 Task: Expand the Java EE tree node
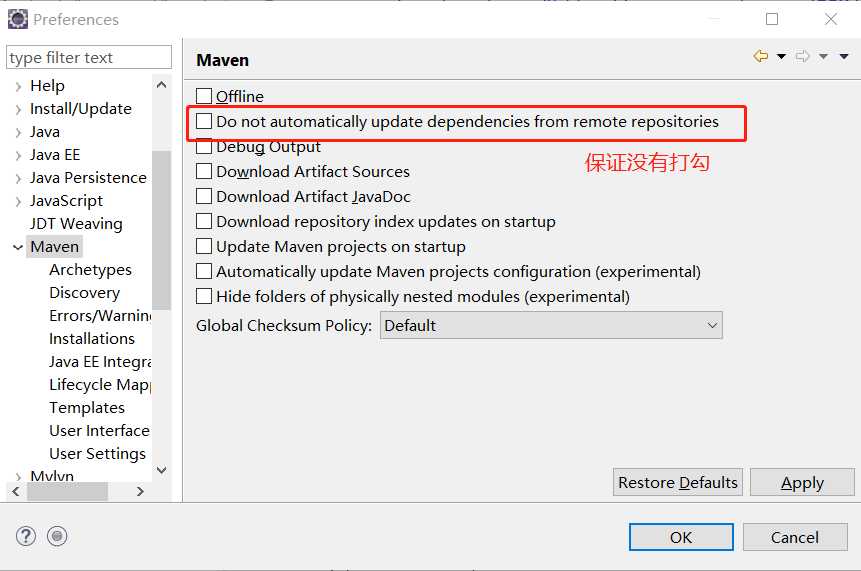coord(18,155)
